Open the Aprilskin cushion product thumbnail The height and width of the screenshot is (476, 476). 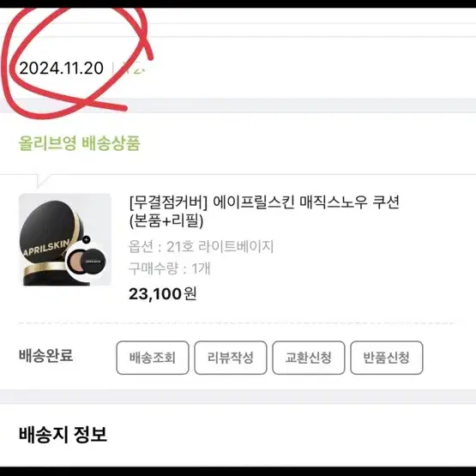pos(65,239)
